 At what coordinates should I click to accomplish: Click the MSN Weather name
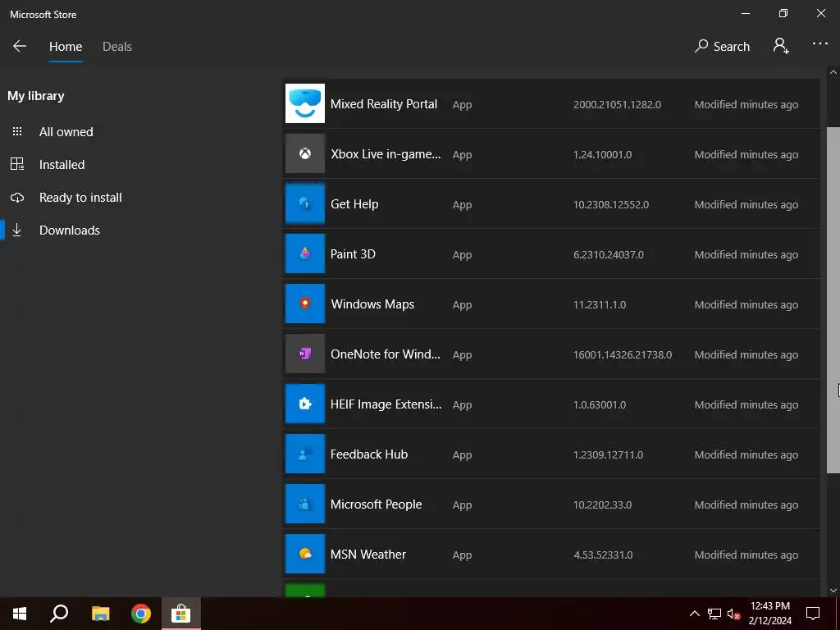(368, 555)
